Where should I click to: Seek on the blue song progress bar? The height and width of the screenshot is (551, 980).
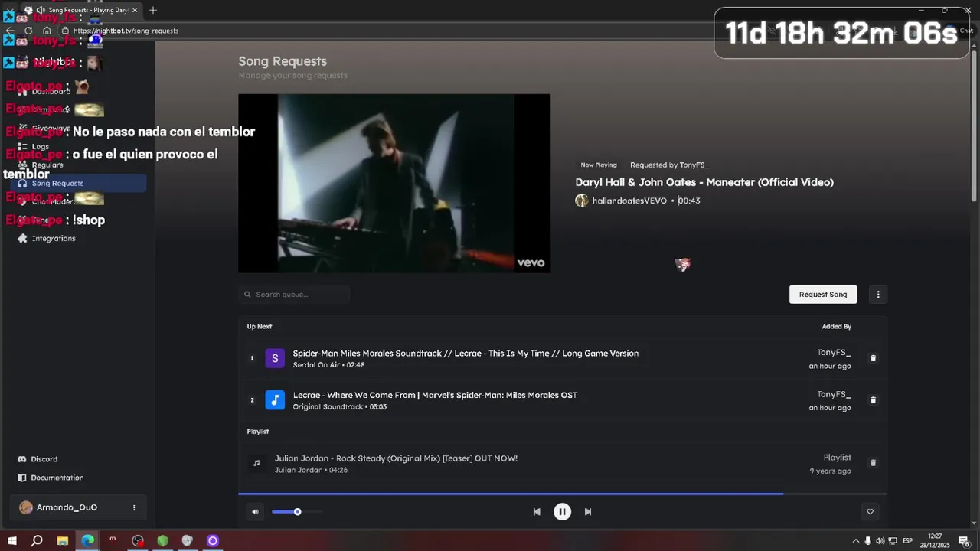563,494
